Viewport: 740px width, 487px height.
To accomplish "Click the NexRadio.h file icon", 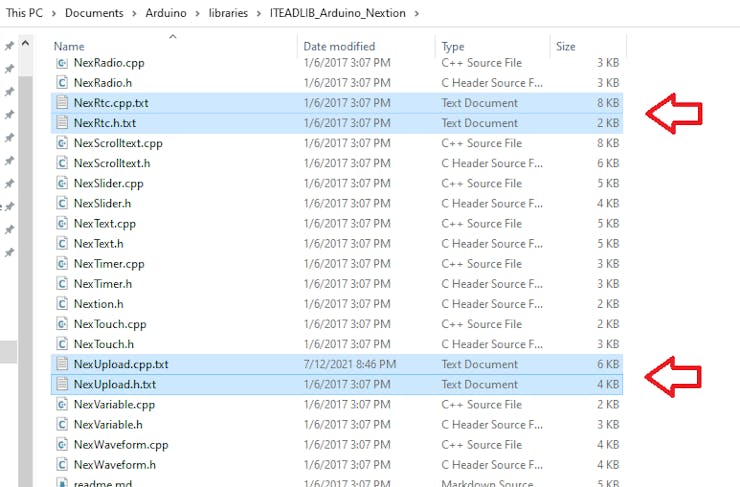I will tap(62, 83).
